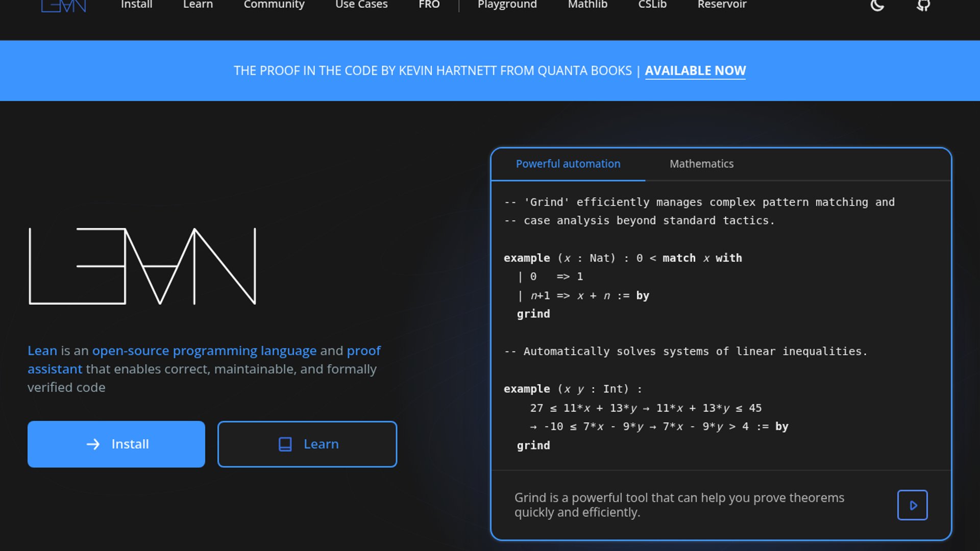The width and height of the screenshot is (980, 551).
Task: Click the 'open-source programming language' text
Action: [204, 350]
